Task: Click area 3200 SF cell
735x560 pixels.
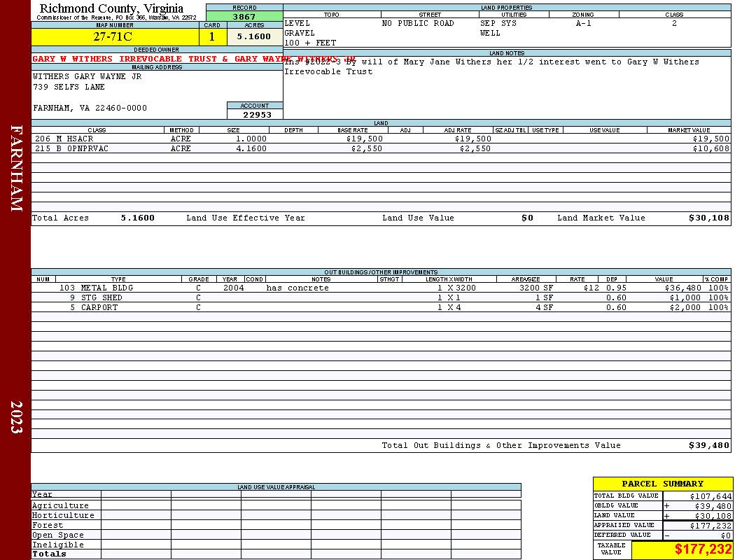Action: 536,288
